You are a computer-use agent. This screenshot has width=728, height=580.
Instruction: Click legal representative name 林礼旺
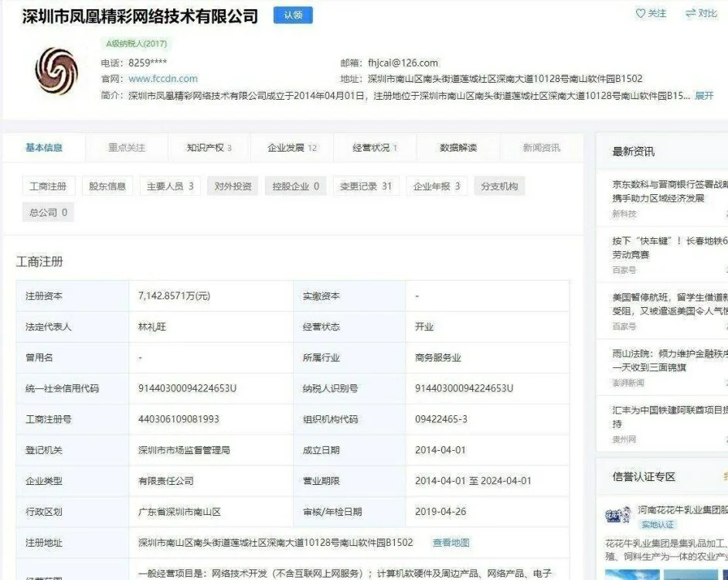coord(151,326)
